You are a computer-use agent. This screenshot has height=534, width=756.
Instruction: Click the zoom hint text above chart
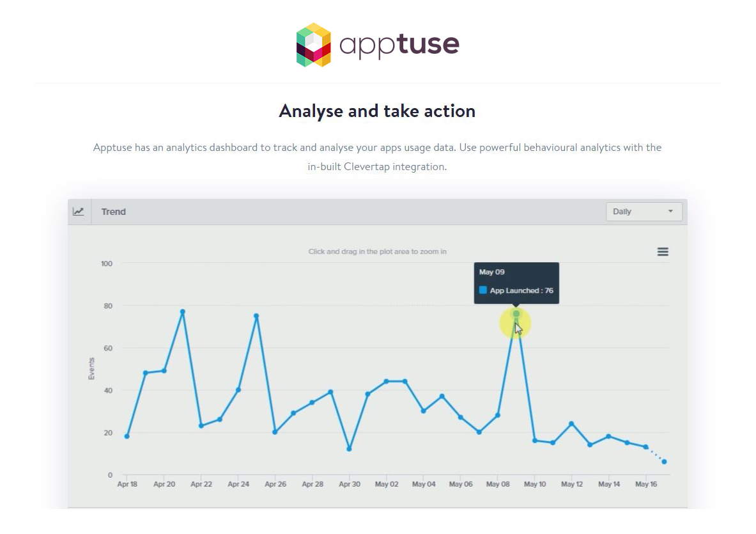(378, 251)
